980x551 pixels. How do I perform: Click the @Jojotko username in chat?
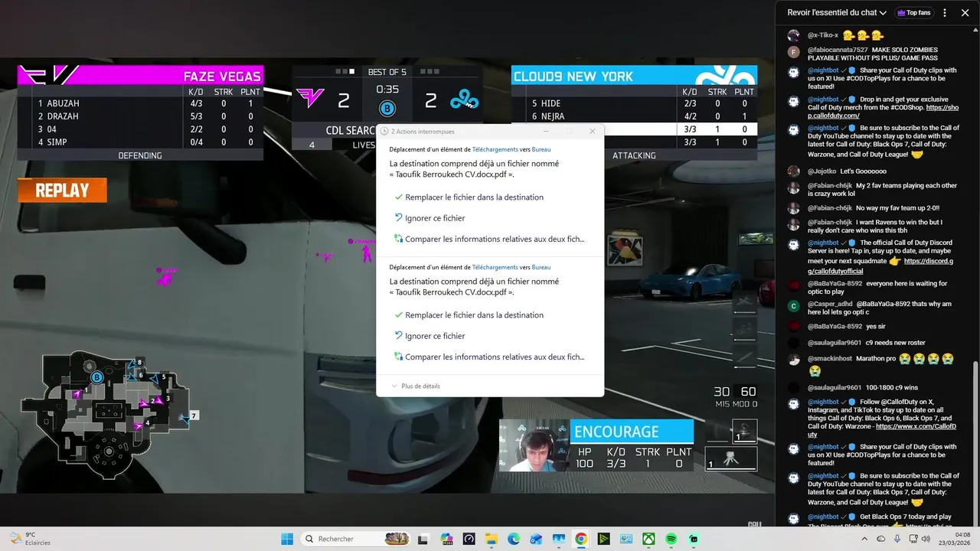tap(822, 171)
